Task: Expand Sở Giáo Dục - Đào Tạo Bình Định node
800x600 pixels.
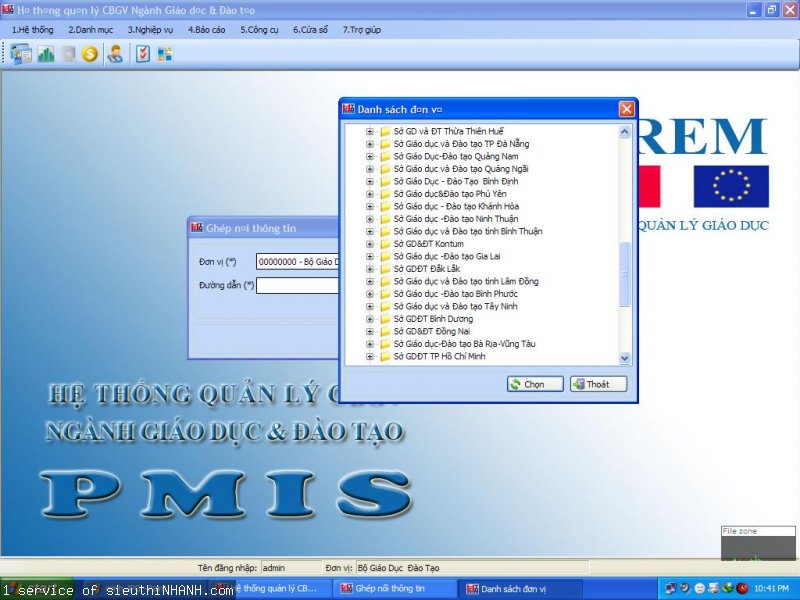Action: (x=370, y=182)
